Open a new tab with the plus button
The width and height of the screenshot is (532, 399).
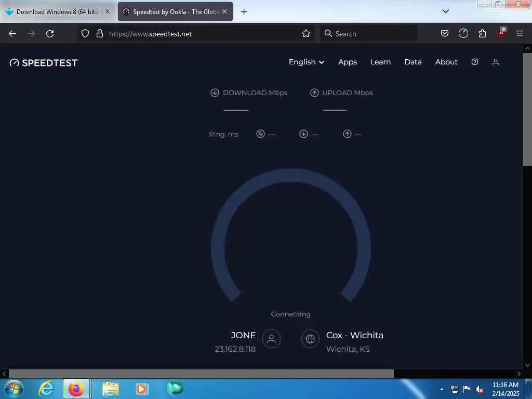click(x=244, y=12)
